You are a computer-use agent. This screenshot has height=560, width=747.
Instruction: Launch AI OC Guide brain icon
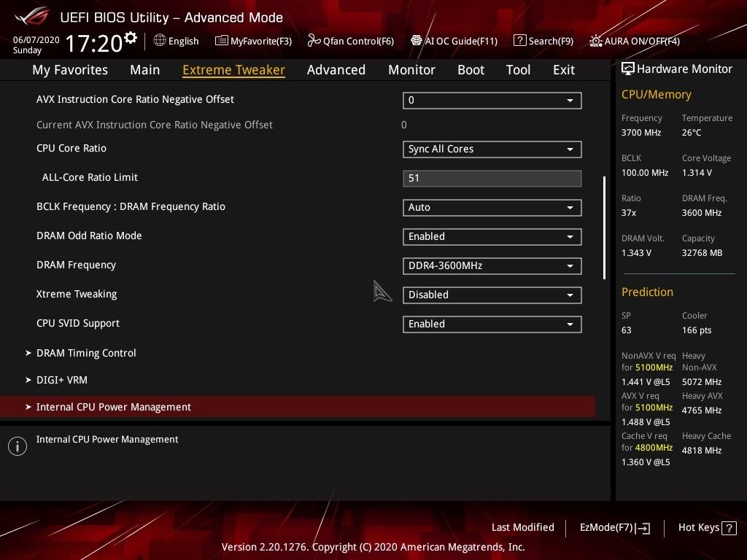(417, 41)
